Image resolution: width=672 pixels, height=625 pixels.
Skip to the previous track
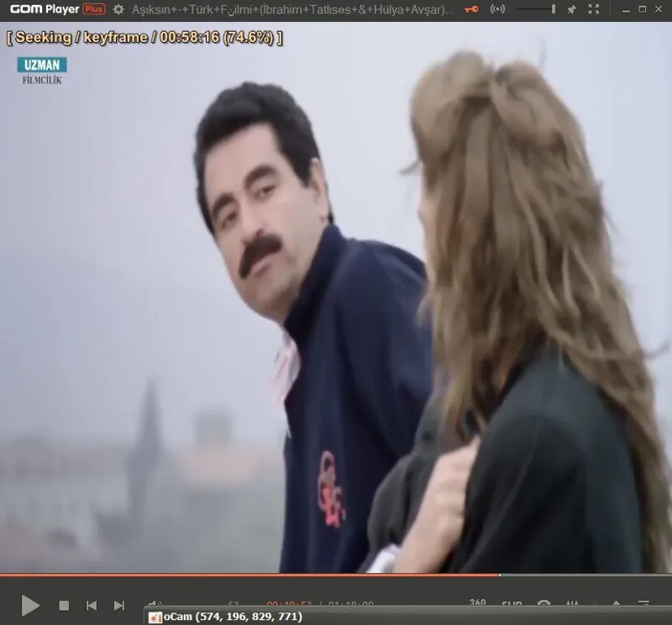pos(92,605)
